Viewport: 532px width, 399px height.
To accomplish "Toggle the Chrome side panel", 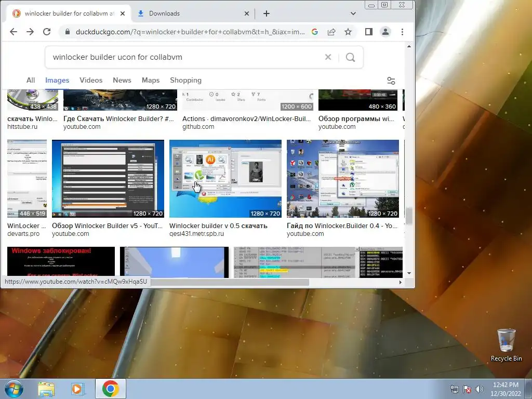I will point(369,32).
